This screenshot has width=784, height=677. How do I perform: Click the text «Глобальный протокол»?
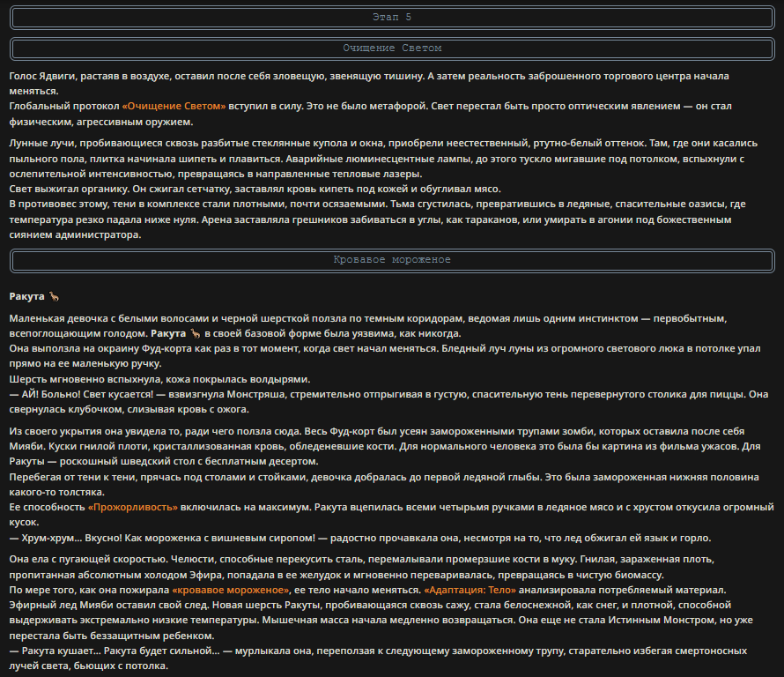pos(64,107)
